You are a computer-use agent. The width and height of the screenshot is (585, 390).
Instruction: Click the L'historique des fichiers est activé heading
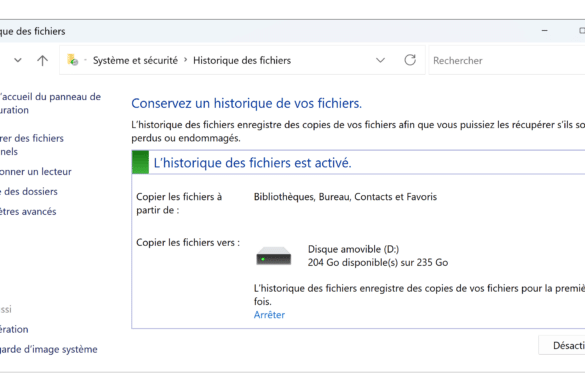pos(253,163)
